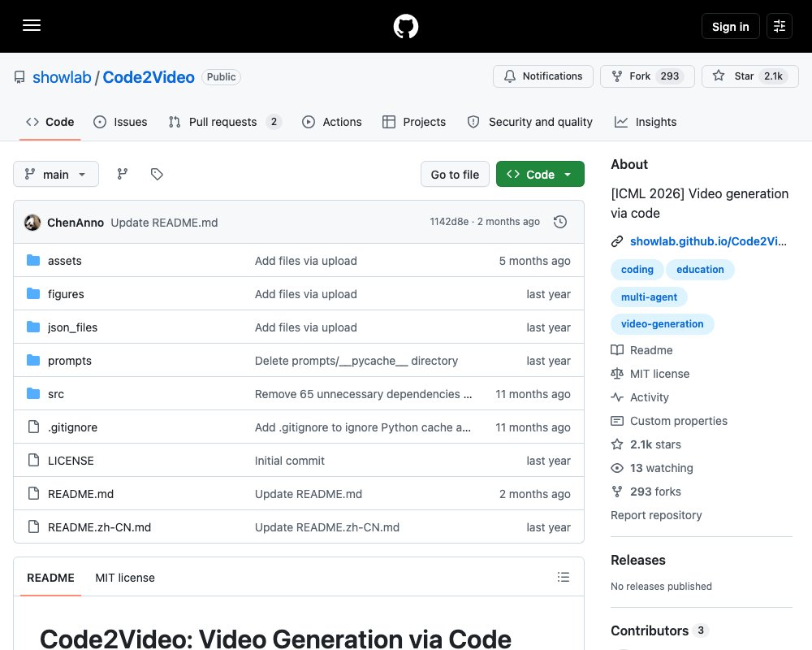Open the 'Initial commit' message link
The width and height of the screenshot is (812, 650).
(290, 461)
